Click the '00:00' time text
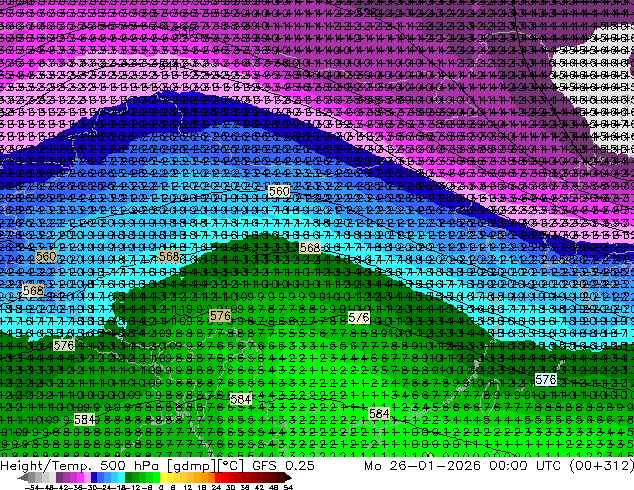 [x=508, y=465]
